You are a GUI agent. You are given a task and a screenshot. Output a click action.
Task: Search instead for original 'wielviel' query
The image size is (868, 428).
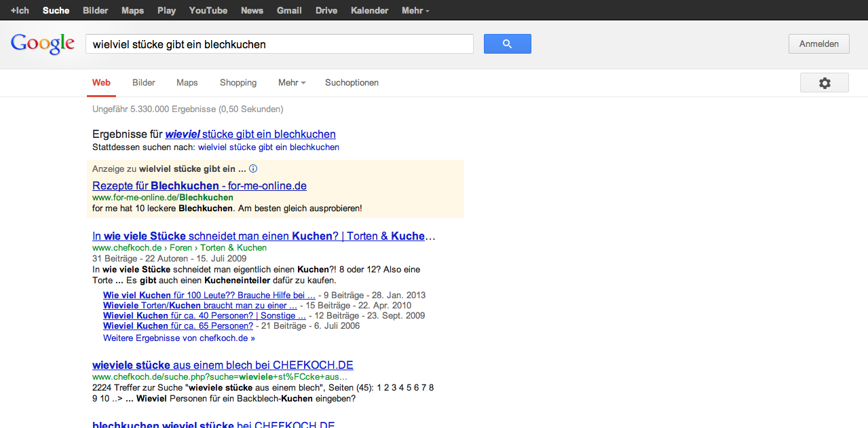[268, 147]
